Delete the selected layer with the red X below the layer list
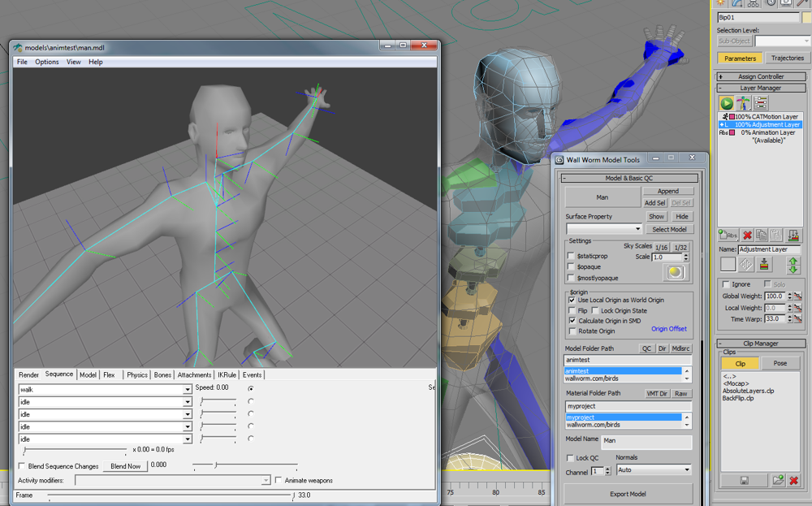 pos(747,236)
